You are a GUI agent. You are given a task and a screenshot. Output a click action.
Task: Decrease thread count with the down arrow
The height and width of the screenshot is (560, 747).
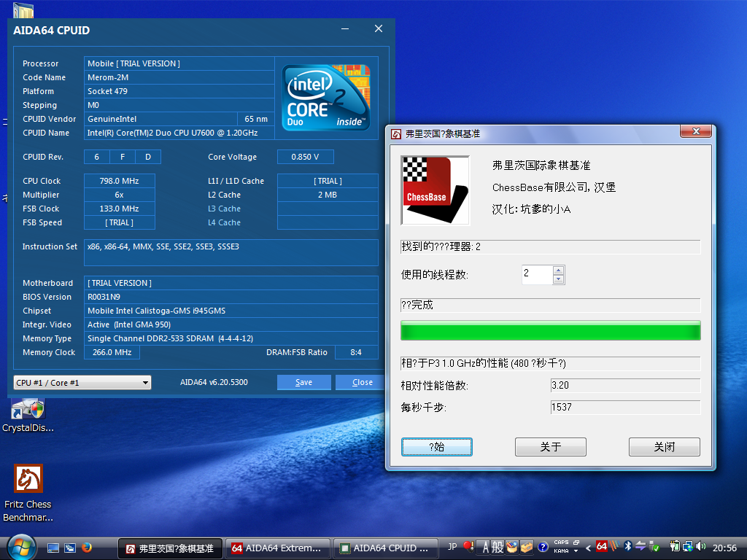point(558,279)
